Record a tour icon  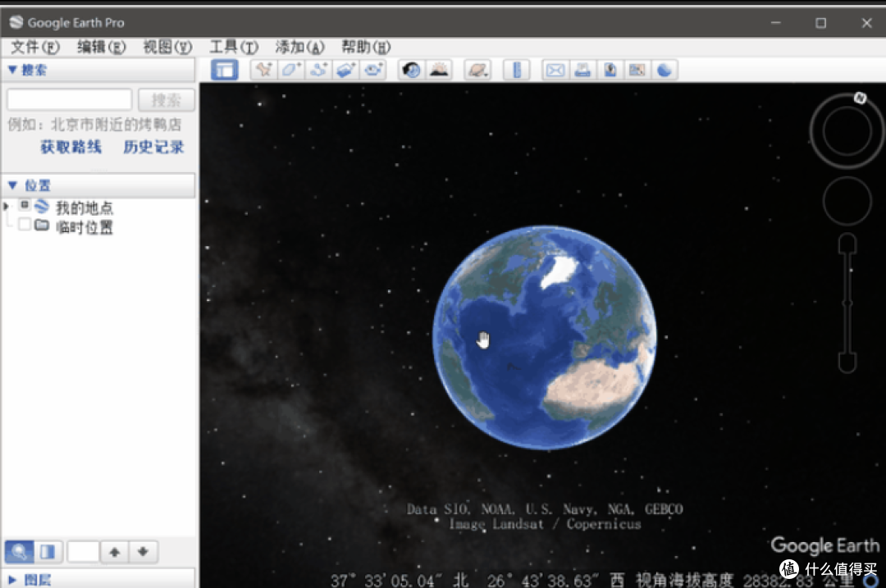click(373, 70)
